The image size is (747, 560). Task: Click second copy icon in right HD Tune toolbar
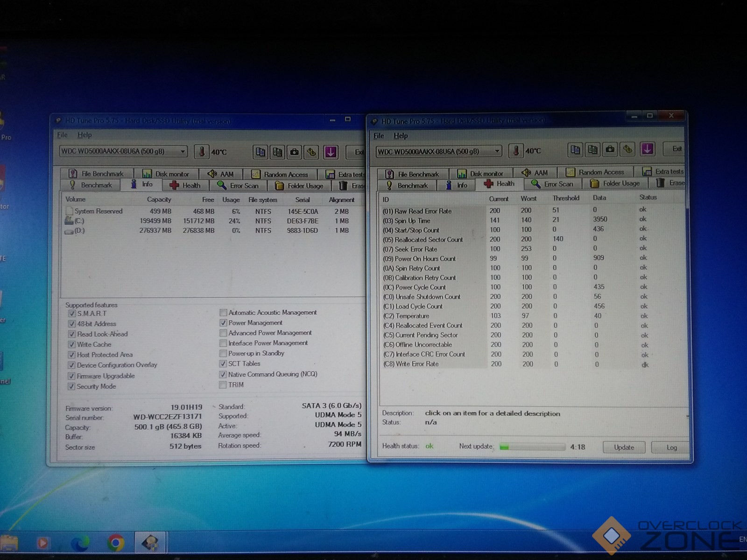point(593,150)
